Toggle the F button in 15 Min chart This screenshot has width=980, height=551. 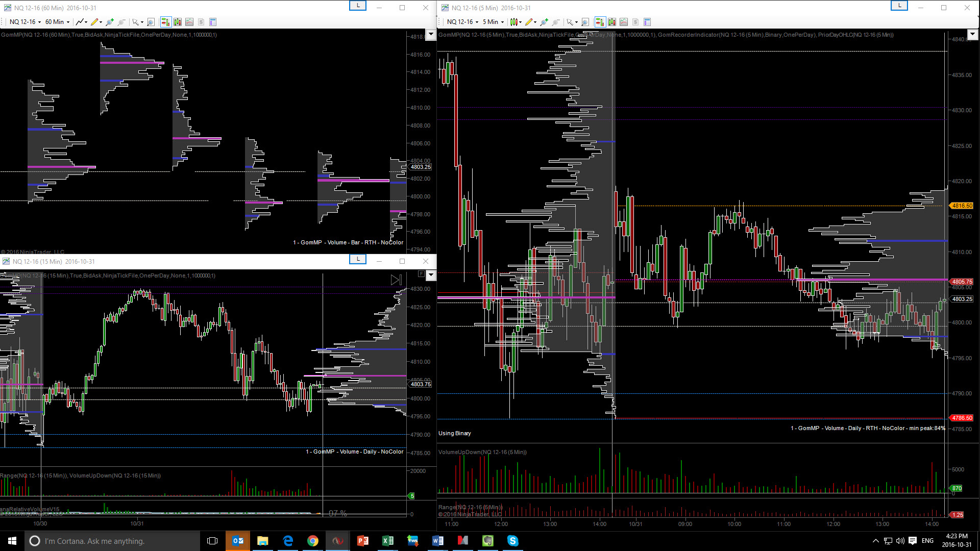(421, 274)
